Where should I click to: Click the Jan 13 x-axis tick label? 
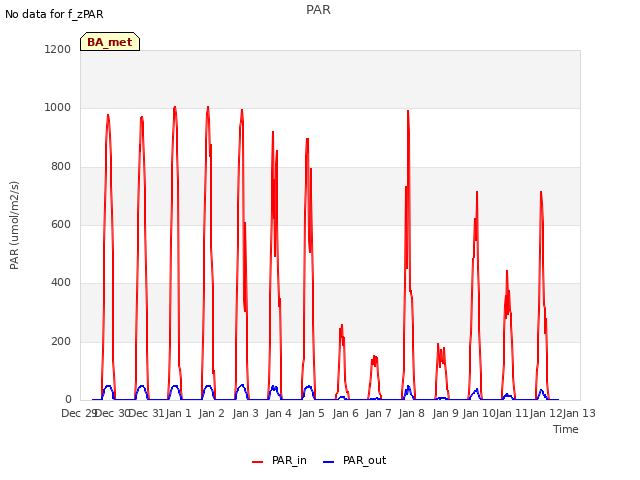579,413
